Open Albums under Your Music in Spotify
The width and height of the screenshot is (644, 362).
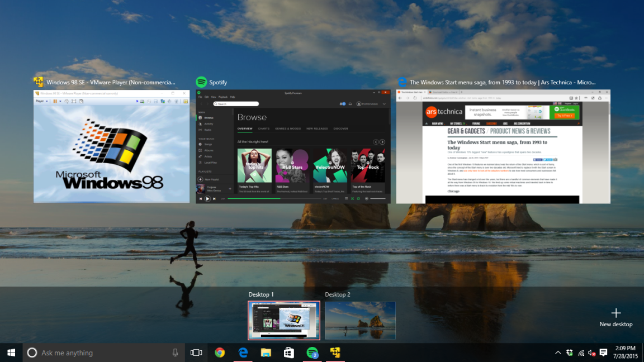pos(209,150)
